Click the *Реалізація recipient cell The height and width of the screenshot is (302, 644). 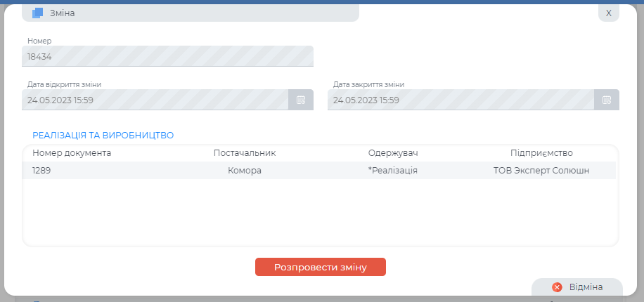(393, 170)
